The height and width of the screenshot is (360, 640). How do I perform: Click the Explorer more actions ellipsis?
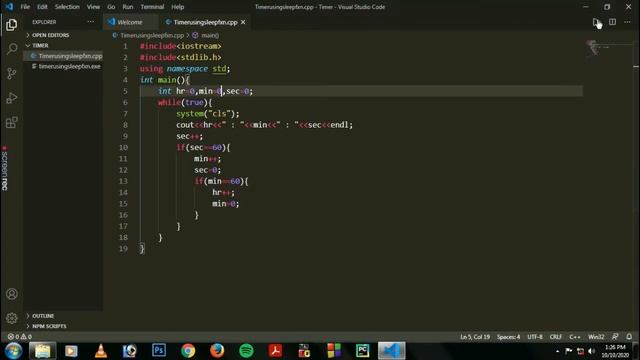pos(90,22)
